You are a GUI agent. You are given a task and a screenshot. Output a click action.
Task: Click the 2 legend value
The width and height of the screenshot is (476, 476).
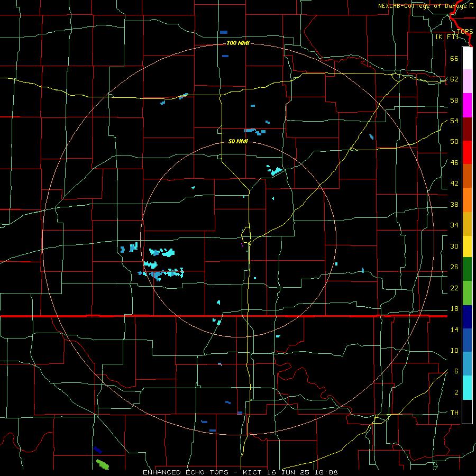point(456,392)
